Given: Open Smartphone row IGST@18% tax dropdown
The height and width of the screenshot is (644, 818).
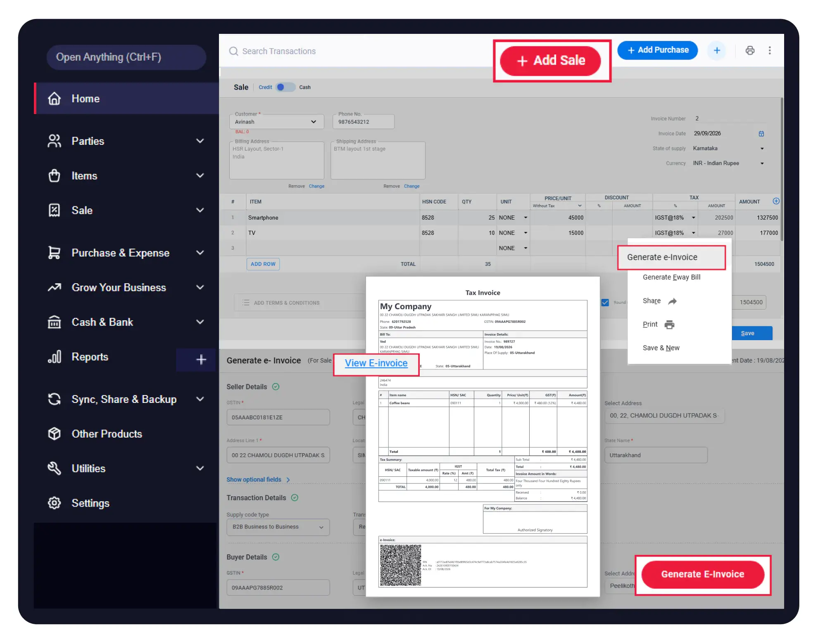Looking at the screenshot, I should [x=693, y=218].
